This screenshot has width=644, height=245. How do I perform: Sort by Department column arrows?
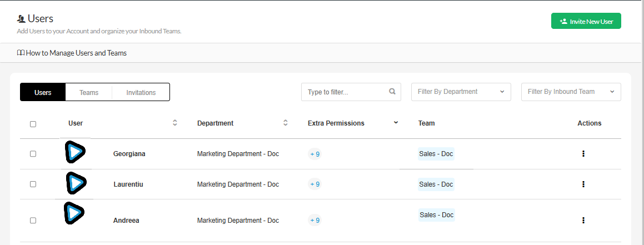coord(286,123)
